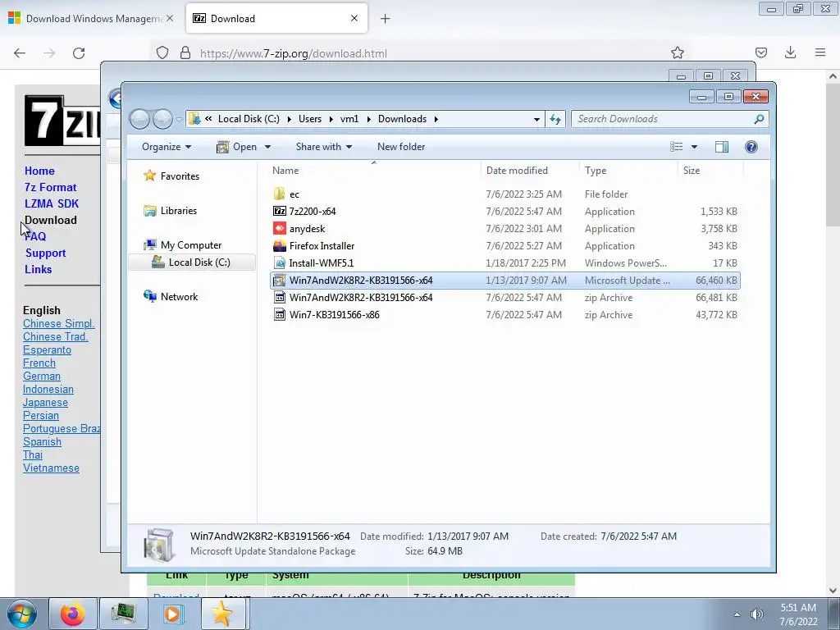Bookmark this page with the star icon

(x=677, y=52)
